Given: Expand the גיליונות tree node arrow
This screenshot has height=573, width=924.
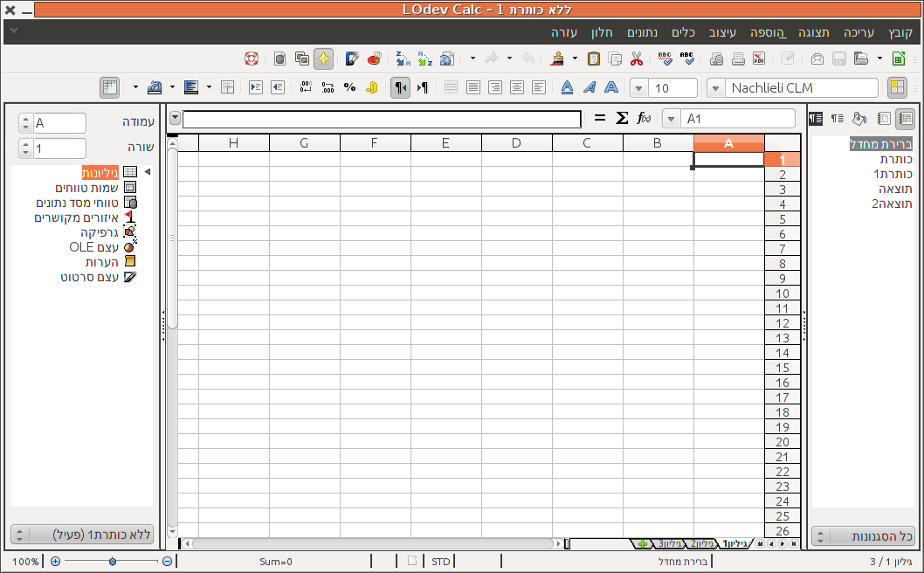Looking at the screenshot, I should coord(148,172).
